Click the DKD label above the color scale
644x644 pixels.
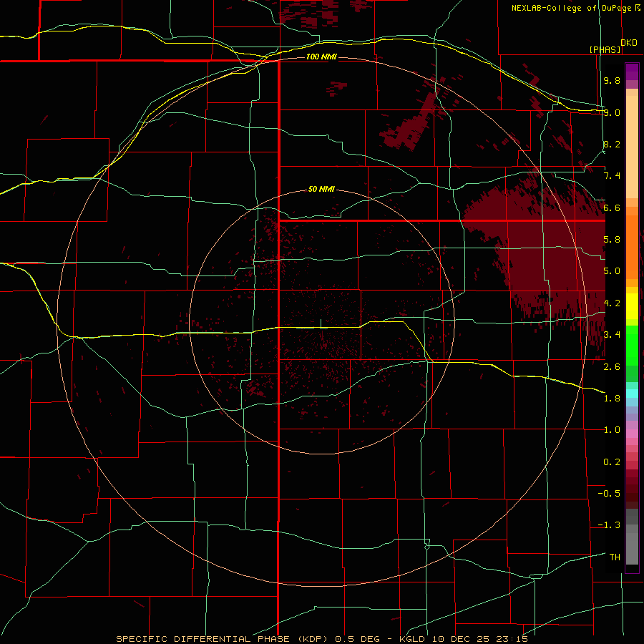click(x=629, y=43)
